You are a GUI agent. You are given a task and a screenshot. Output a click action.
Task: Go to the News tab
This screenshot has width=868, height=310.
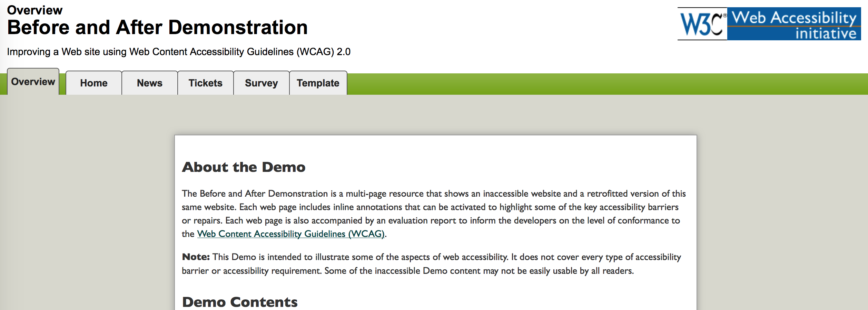(x=150, y=83)
